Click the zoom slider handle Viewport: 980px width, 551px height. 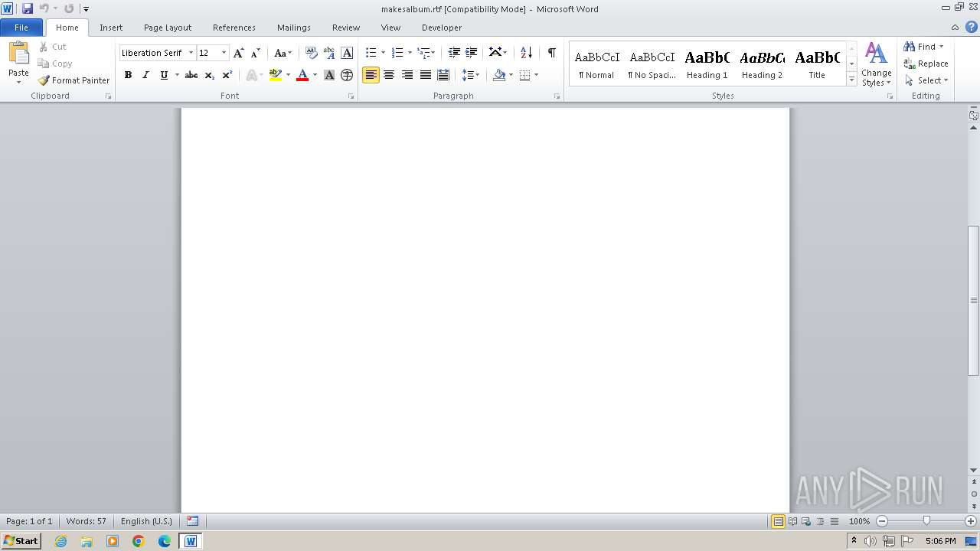[926, 521]
